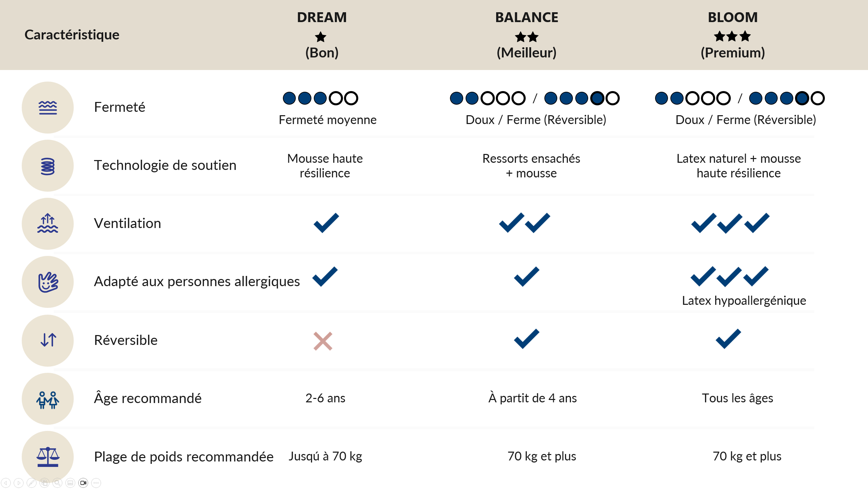
Task: Click the DREAM column heading
Action: pyautogui.click(x=322, y=17)
